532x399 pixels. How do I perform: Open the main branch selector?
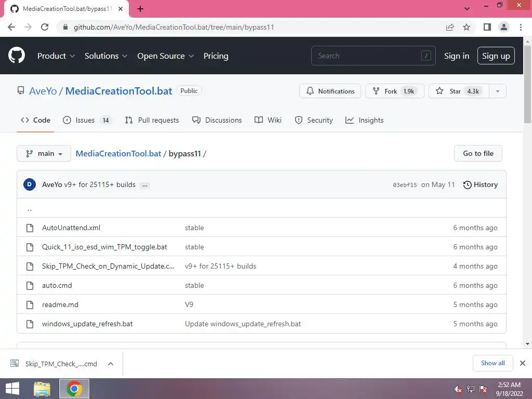(44, 153)
